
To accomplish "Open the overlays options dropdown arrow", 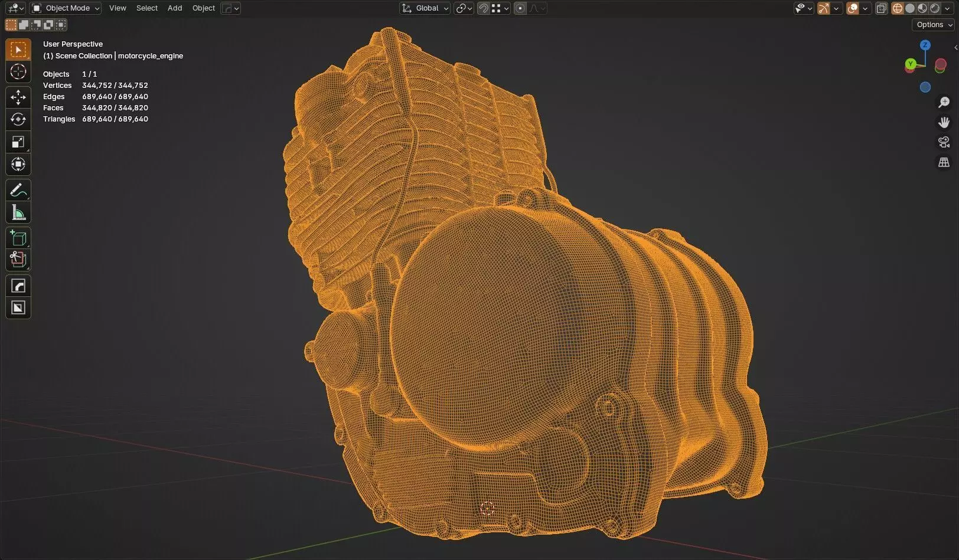I will 865,8.
